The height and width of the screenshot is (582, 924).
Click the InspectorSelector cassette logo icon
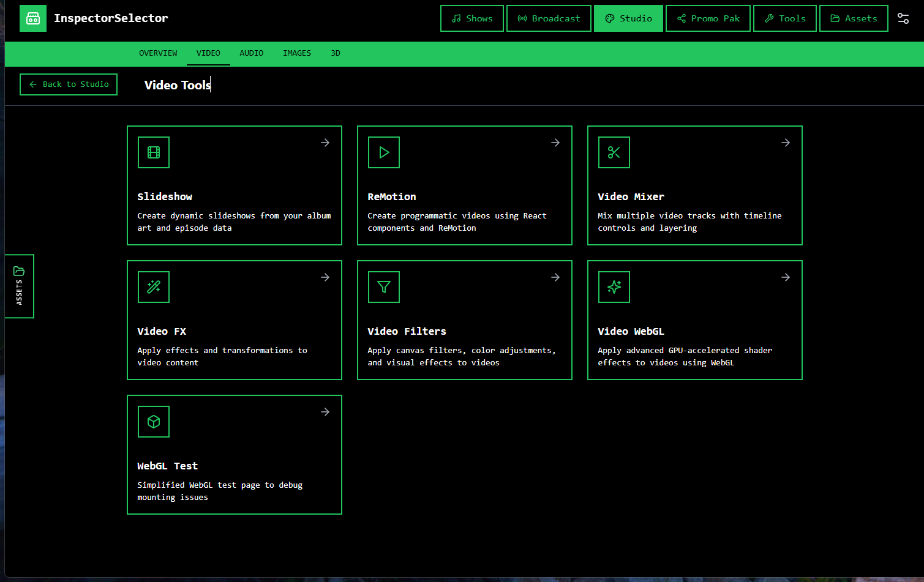[x=33, y=18]
